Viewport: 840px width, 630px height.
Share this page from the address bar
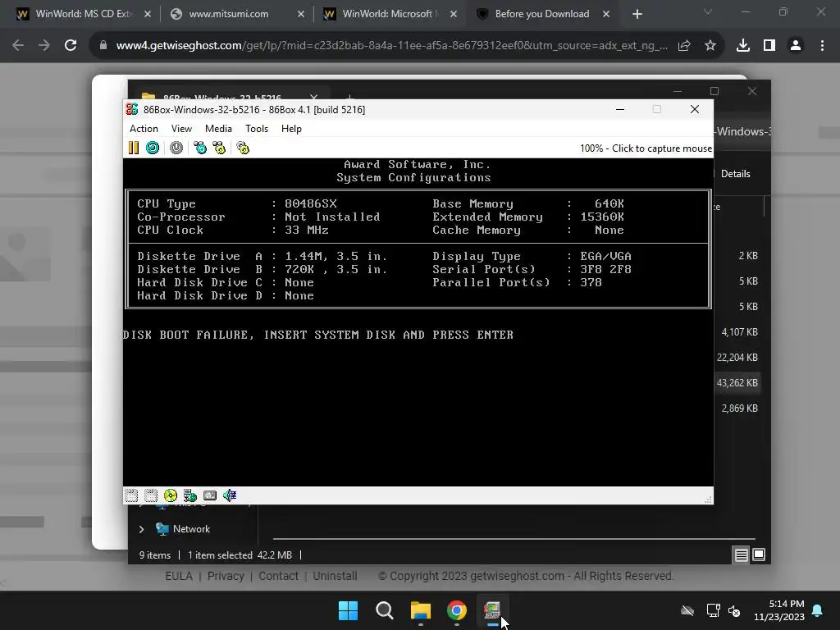pos(684,46)
